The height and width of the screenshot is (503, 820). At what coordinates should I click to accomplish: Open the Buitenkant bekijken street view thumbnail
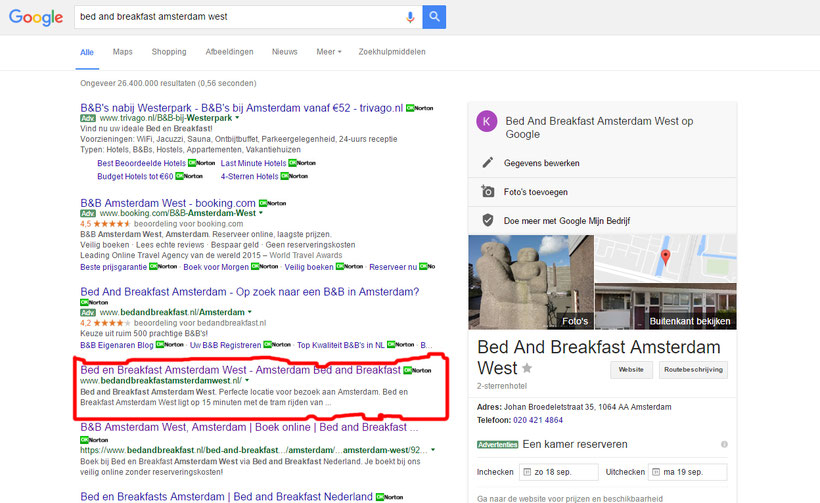[665, 306]
